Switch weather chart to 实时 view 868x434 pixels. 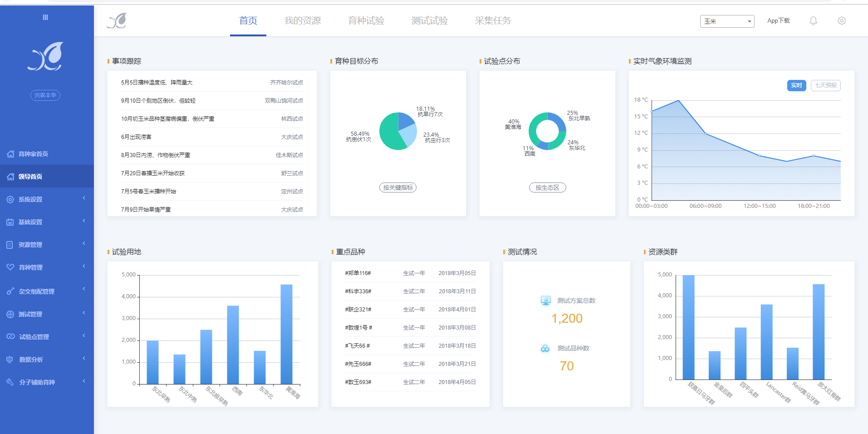[x=796, y=85]
